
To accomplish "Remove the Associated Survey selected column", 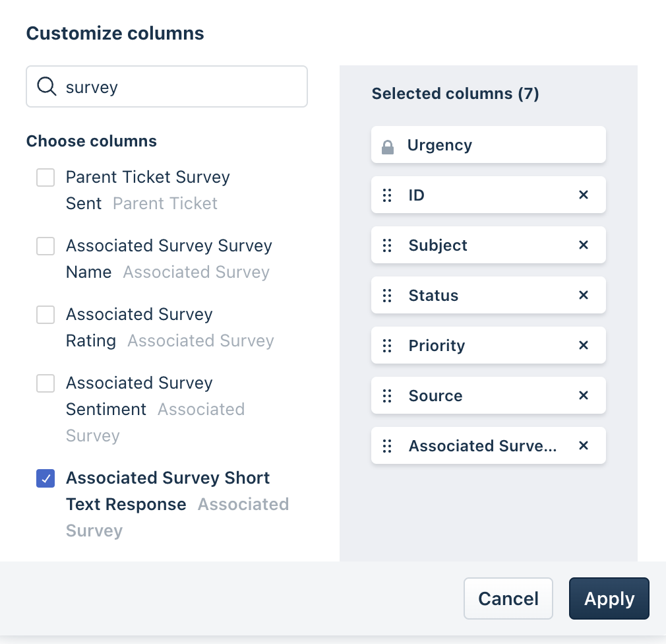I will (583, 445).
